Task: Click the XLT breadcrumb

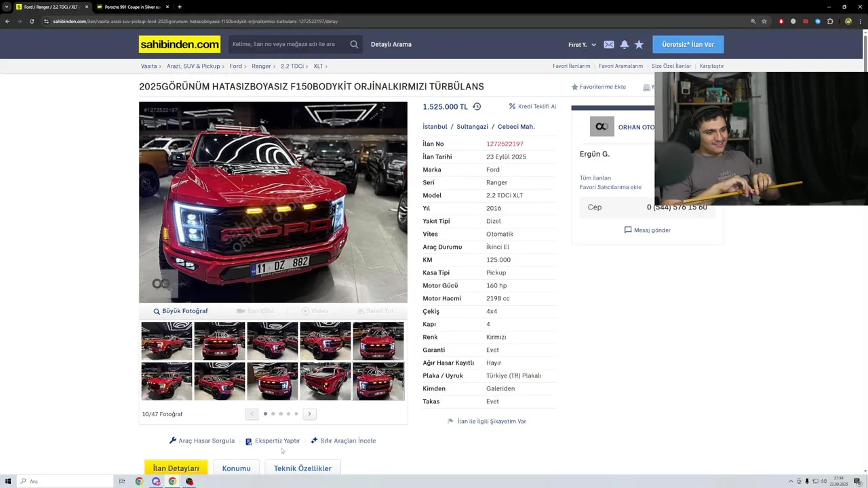Action: [x=318, y=66]
